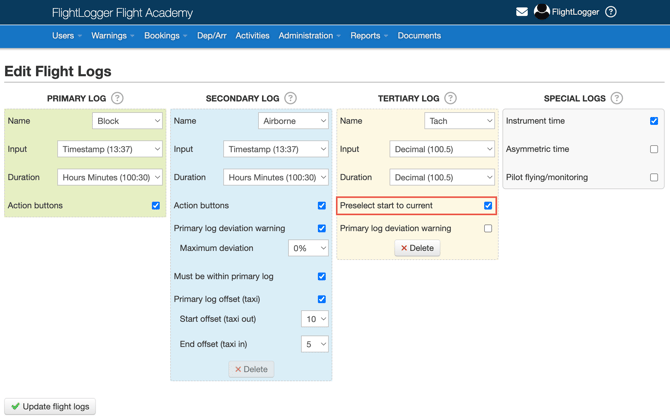Open the mail envelope icon in header
670x419 pixels.
522,12
